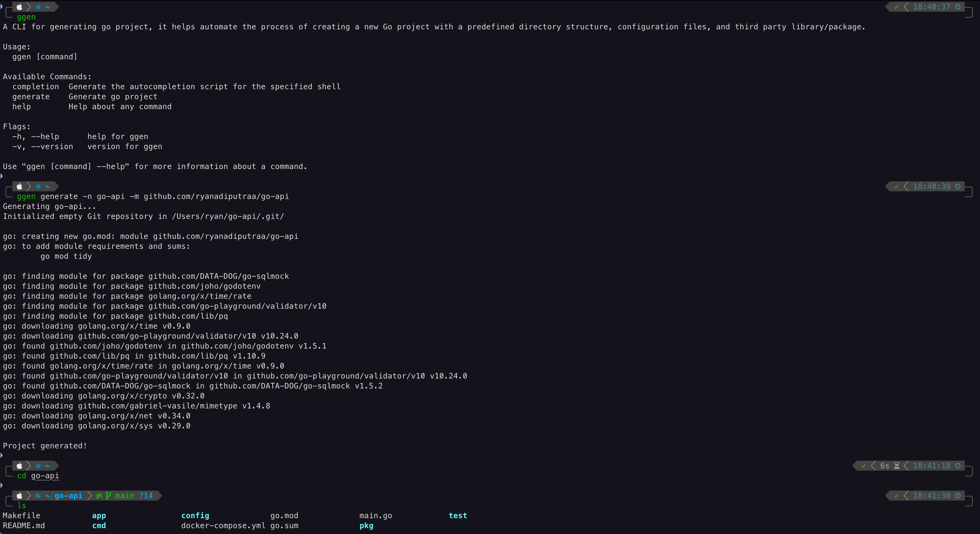Click the bold config directory in ls output

coord(195,516)
